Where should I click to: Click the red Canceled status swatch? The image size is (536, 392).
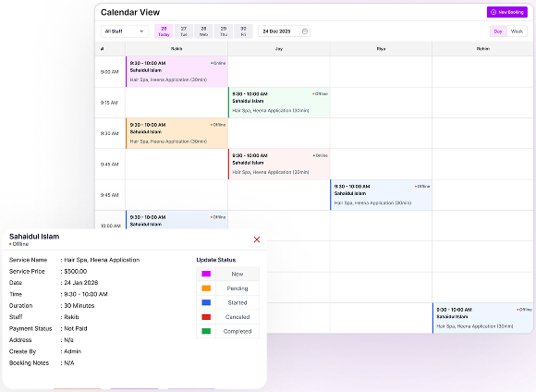click(x=206, y=317)
